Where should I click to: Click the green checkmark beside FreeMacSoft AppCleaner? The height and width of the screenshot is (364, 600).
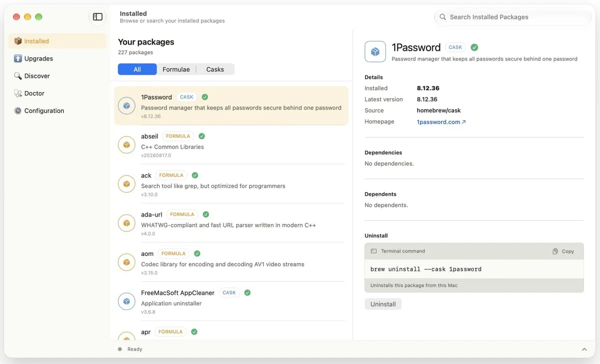click(x=247, y=293)
